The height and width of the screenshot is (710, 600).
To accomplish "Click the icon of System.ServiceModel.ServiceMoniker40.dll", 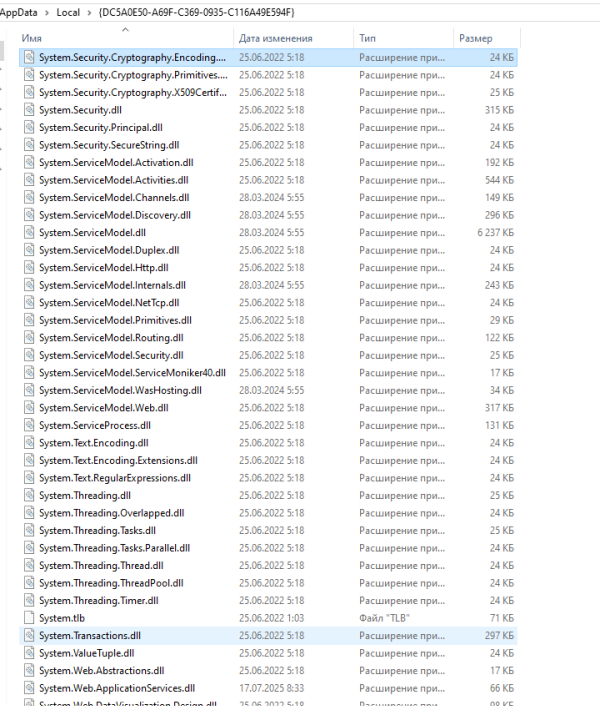I will click(x=29, y=373).
